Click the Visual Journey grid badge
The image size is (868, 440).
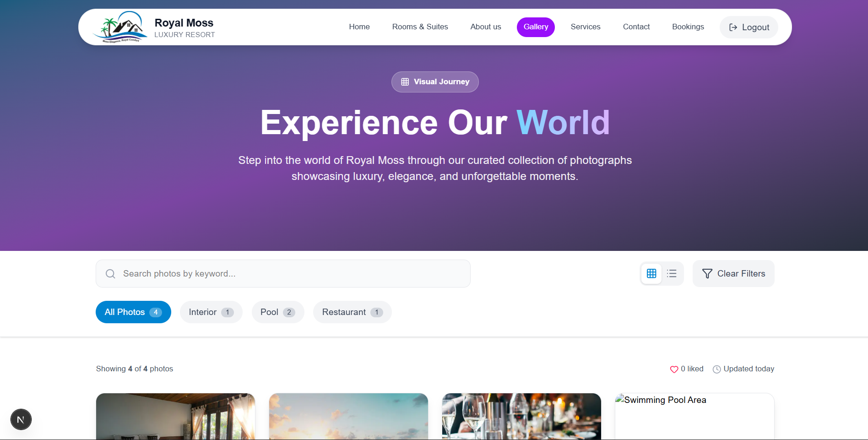(435, 82)
